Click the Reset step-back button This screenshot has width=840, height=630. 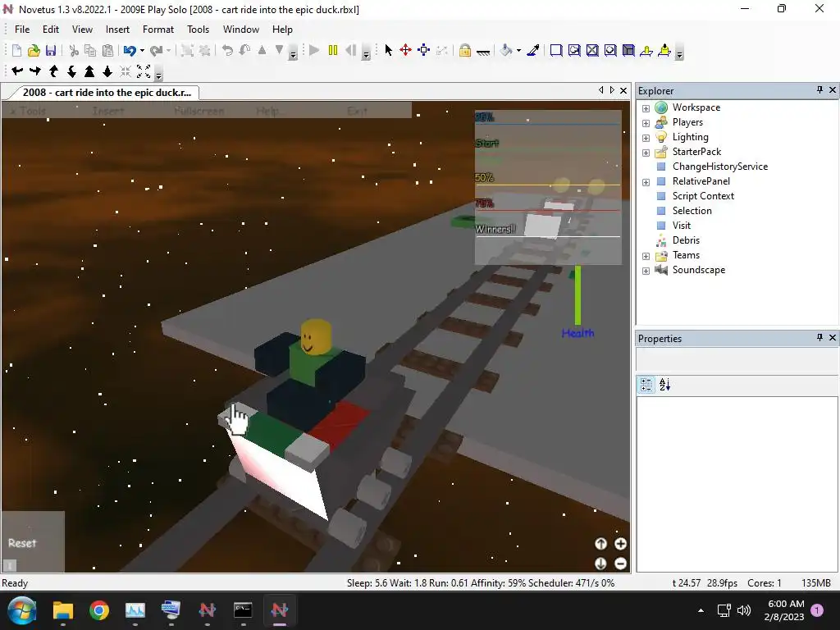pyautogui.click(x=351, y=50)
